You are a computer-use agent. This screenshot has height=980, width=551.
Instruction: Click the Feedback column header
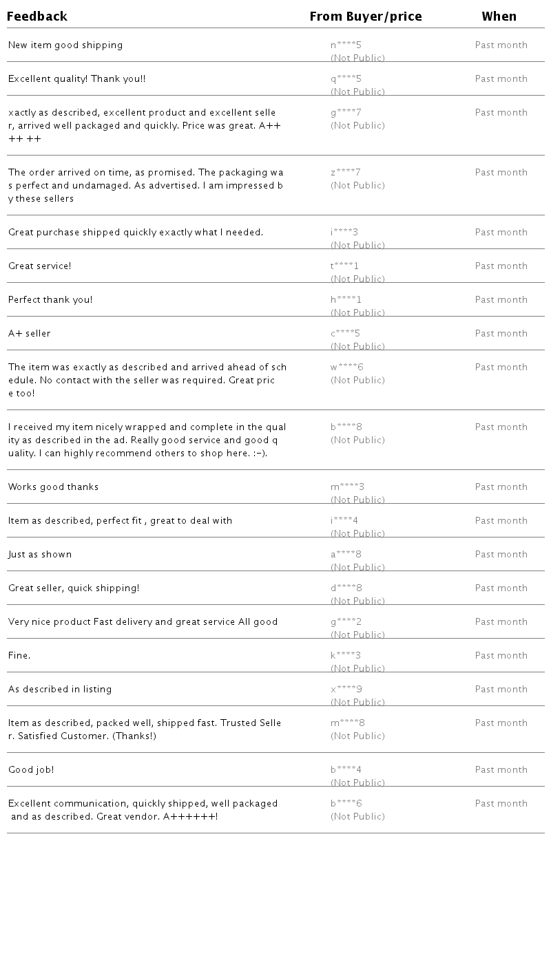(x=37, y=17)
